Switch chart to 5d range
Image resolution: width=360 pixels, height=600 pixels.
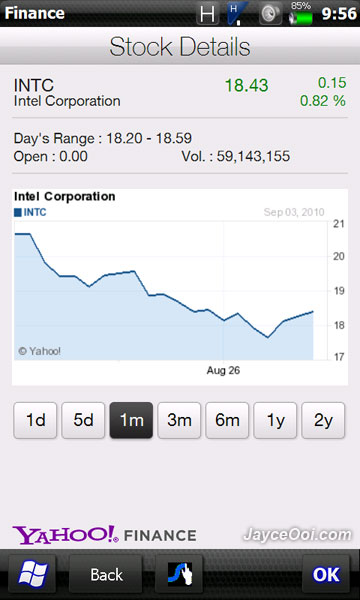pyautogui.click(x=83, y=420)
